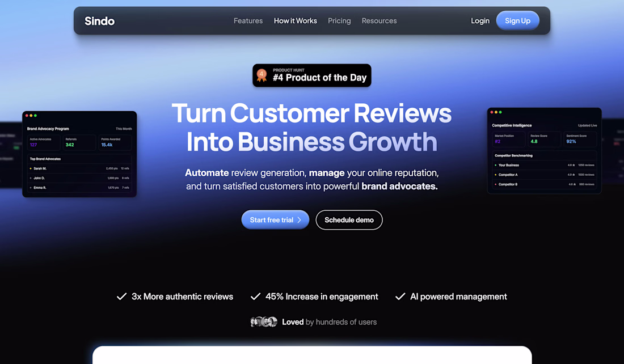The image size is (624, 364).
Task: Click the Product Hunt medal icon
Action: 262,75
